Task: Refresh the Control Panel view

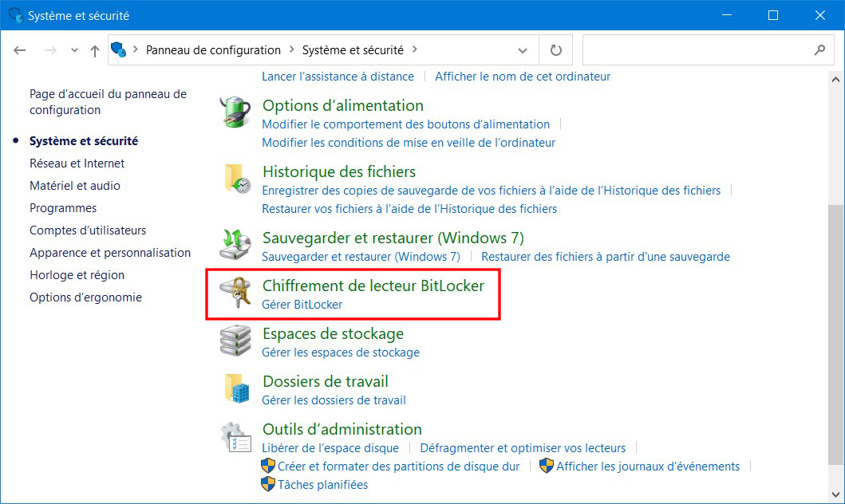Action: [x=555, y=50]
